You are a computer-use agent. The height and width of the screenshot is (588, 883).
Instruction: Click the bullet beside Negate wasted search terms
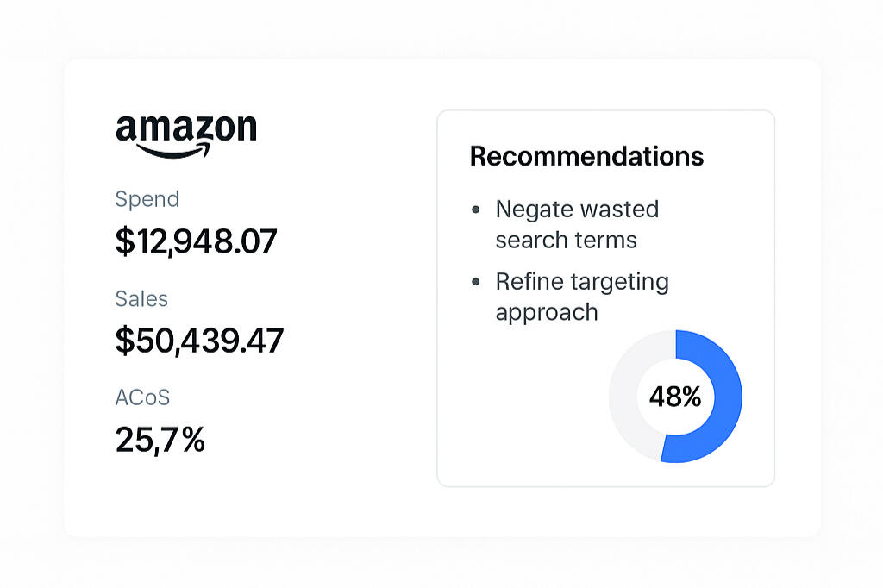pos(476,210)
